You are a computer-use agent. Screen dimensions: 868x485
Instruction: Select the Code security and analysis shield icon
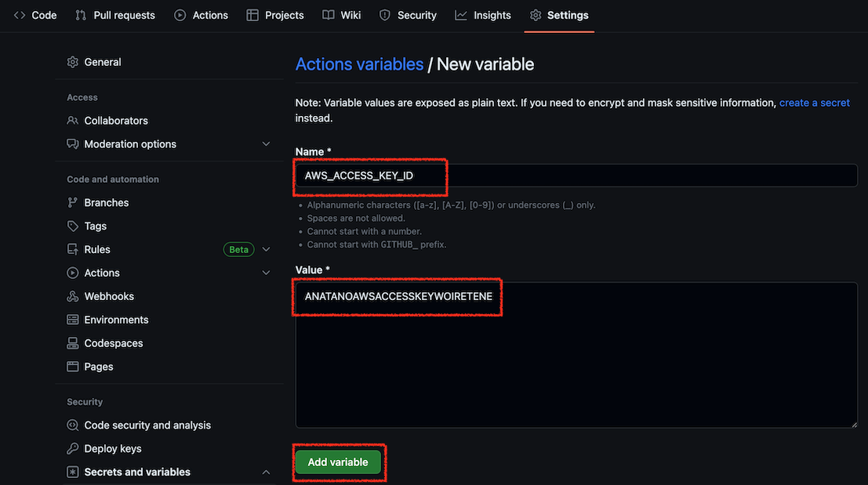click(71, 425)
